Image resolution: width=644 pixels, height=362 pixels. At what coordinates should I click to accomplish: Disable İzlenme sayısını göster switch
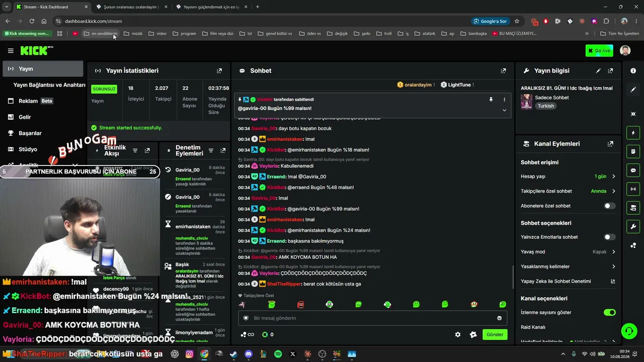(609, 312)
